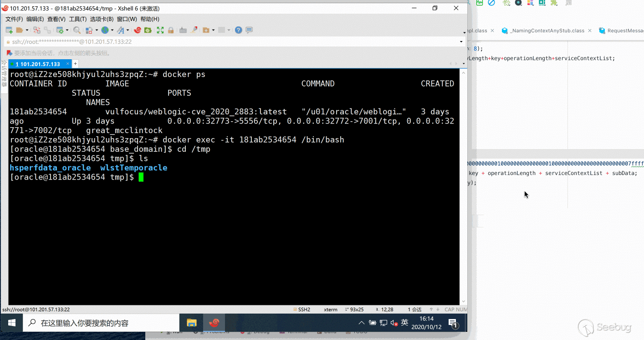644x340 pixels.
Task: Click xterm label in the status bar
Action: pos(331,309)
